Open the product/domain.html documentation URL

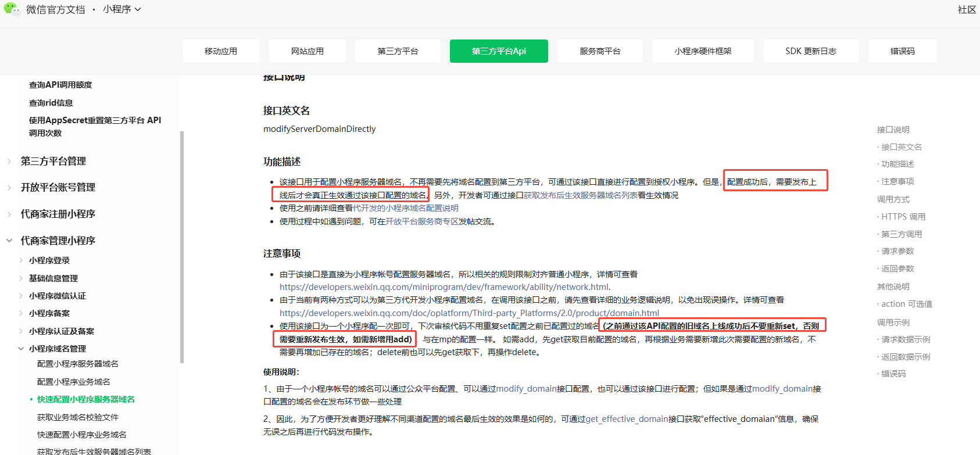pos(469,313)
